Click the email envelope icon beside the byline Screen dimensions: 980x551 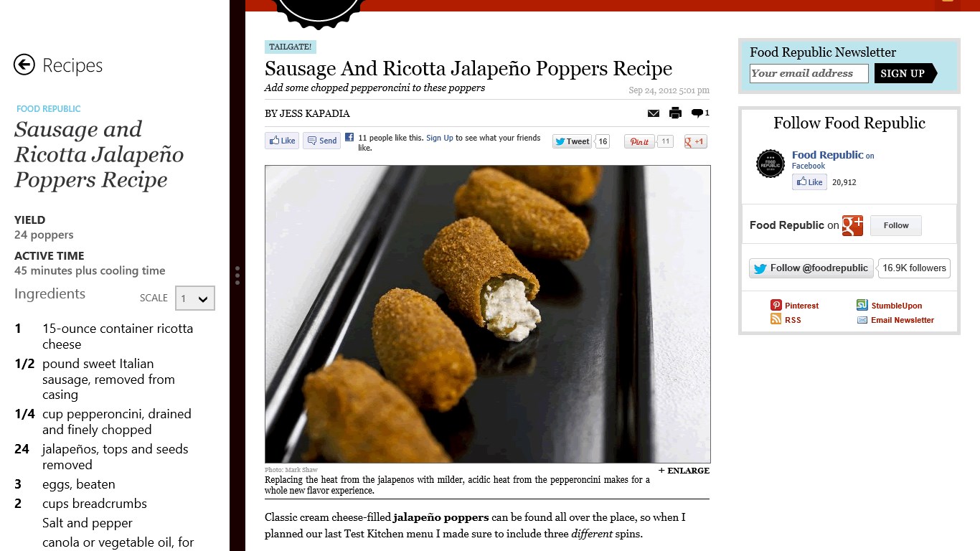coord(654,113)
